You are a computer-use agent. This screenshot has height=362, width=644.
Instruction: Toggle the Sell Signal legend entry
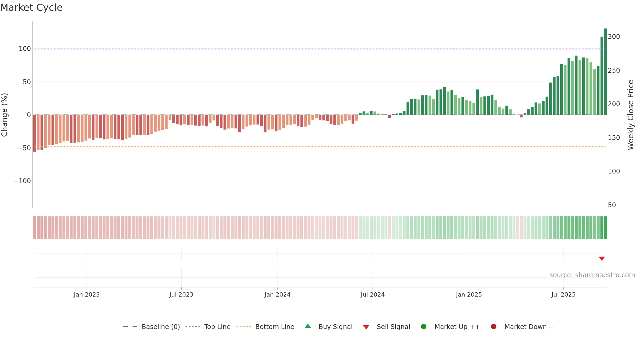point(386,327)
